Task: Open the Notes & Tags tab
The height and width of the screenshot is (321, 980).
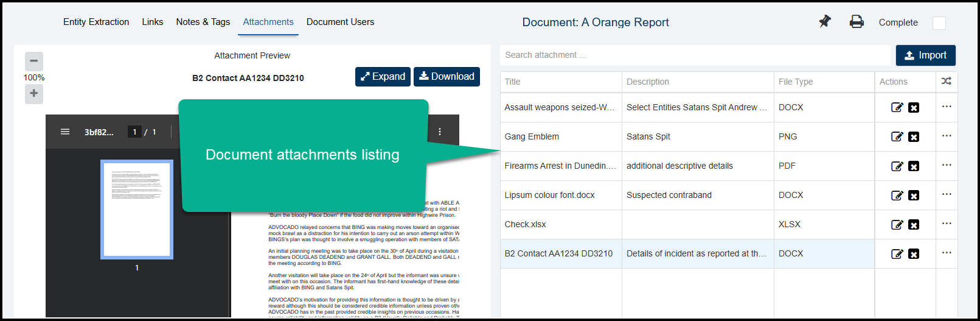Action: pos(203,22)
